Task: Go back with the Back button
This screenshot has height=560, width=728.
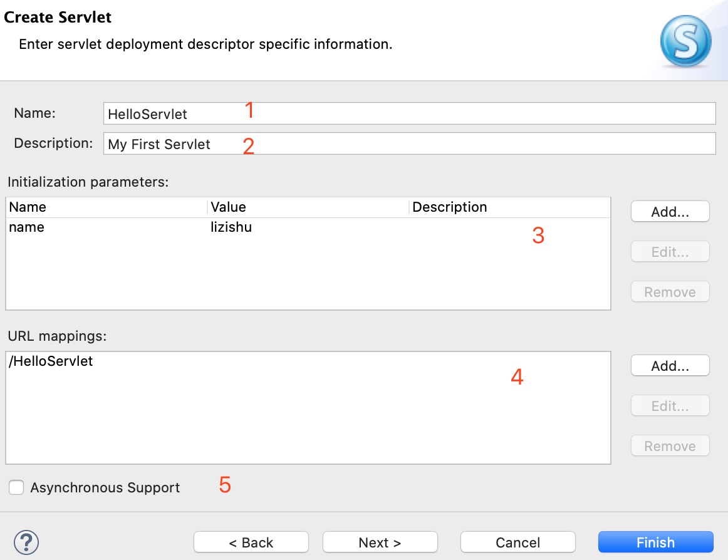Action: pos(251,542)
